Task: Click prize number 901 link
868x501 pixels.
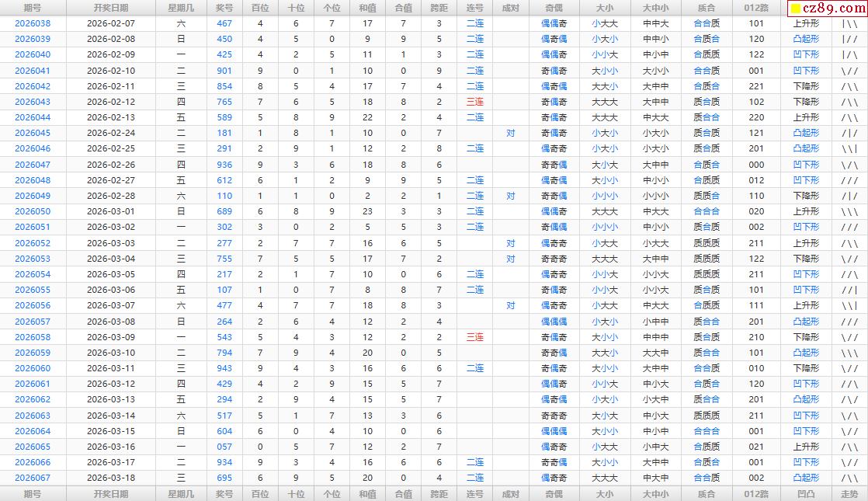Action: click(224, 71)
